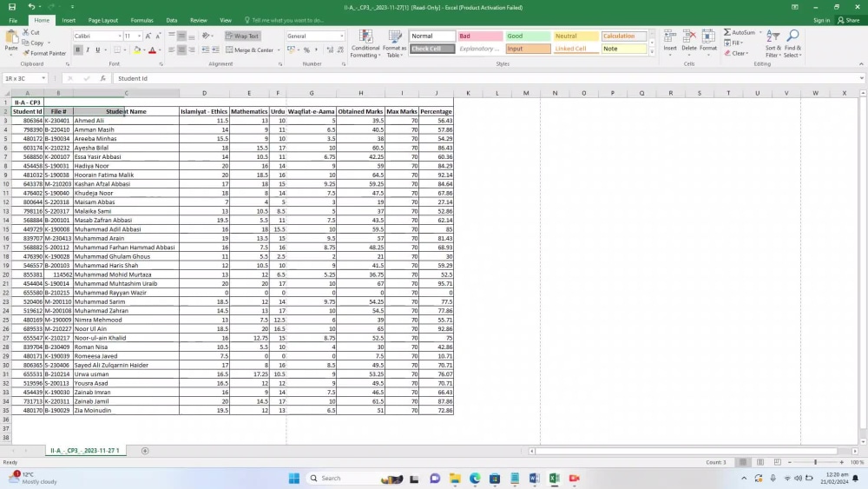The width and height of the screenshot is (868, 489).
Task: Apply the Good cell style
Action: (x=528, y=36)
